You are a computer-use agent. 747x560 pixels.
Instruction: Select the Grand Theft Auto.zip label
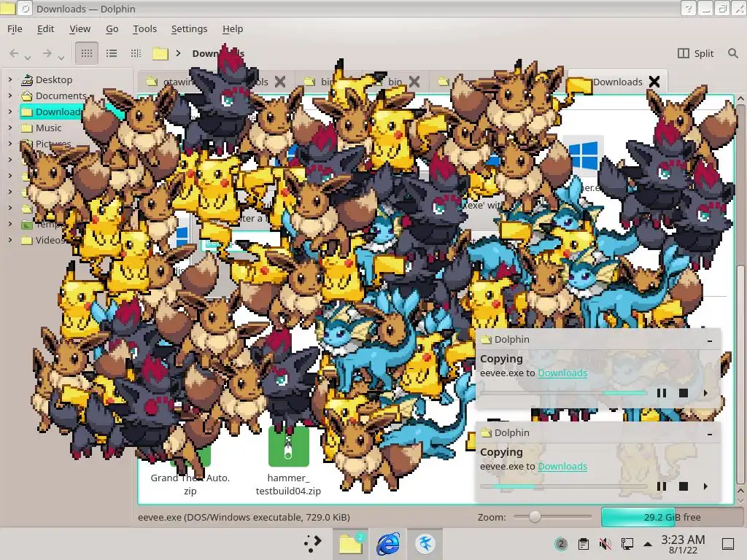190,484
